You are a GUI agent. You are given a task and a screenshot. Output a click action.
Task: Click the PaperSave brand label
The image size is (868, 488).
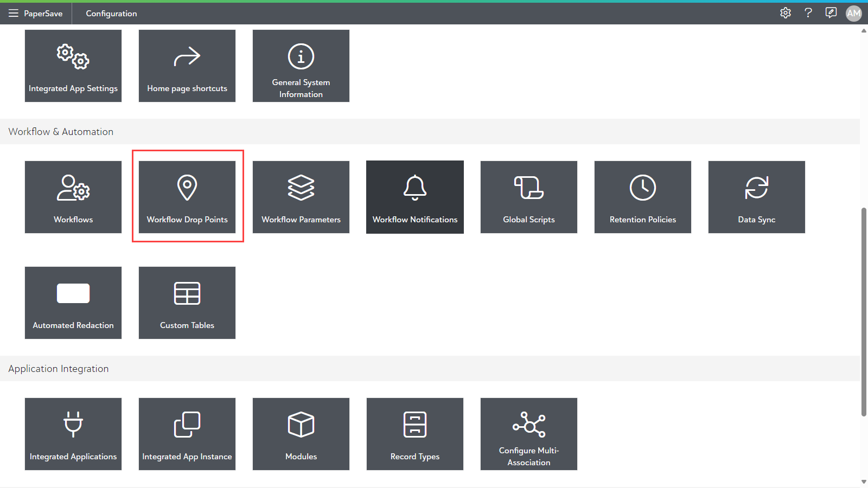(43, 14)
